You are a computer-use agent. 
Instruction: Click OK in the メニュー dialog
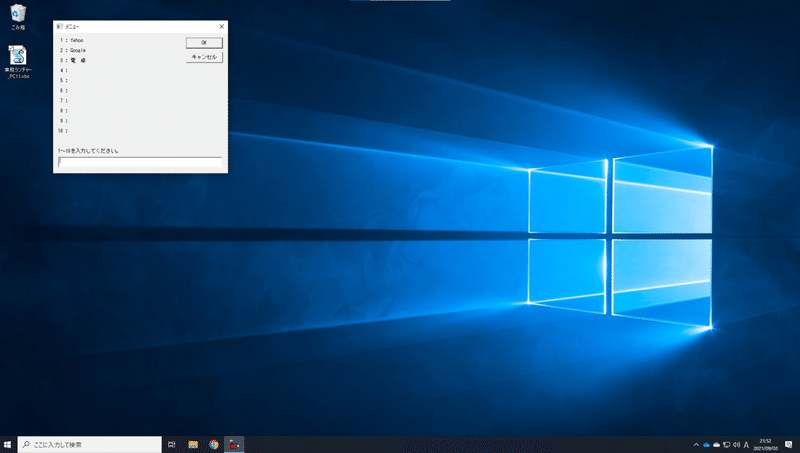tap(204, 43)
